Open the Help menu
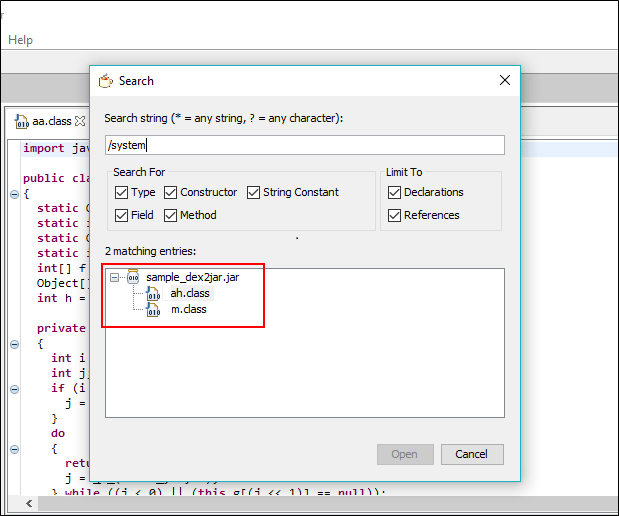This screenshot has height=516, width=619. click(20, 40)
